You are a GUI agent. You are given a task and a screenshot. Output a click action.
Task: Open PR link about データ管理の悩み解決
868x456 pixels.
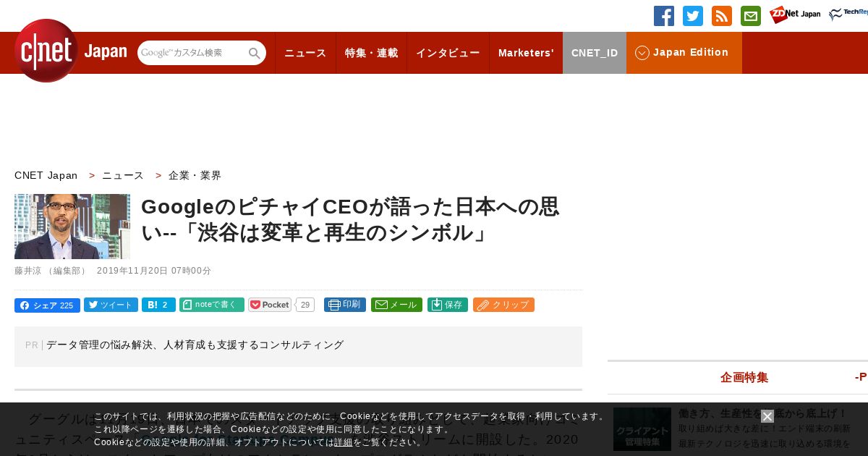195,345
